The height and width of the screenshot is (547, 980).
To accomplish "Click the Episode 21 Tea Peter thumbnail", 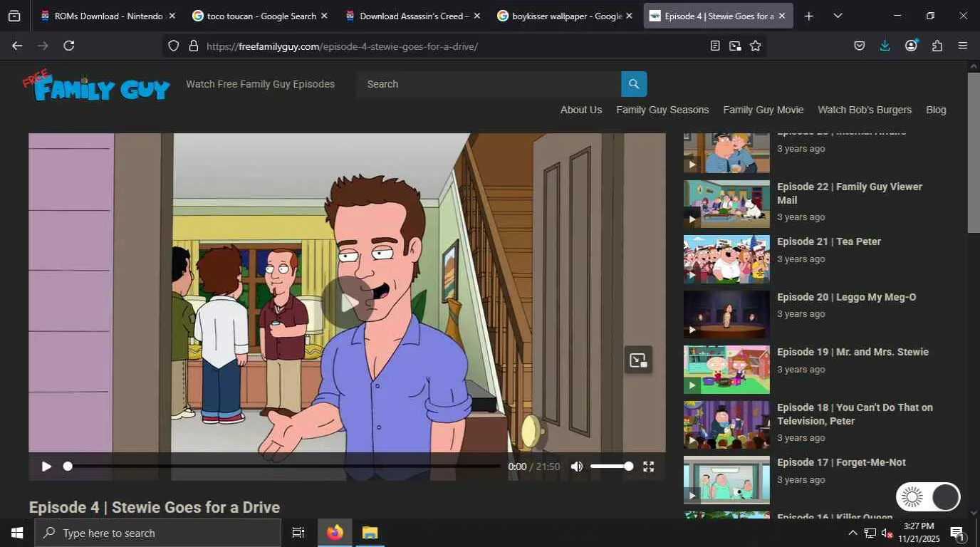I will coord(726,259).
